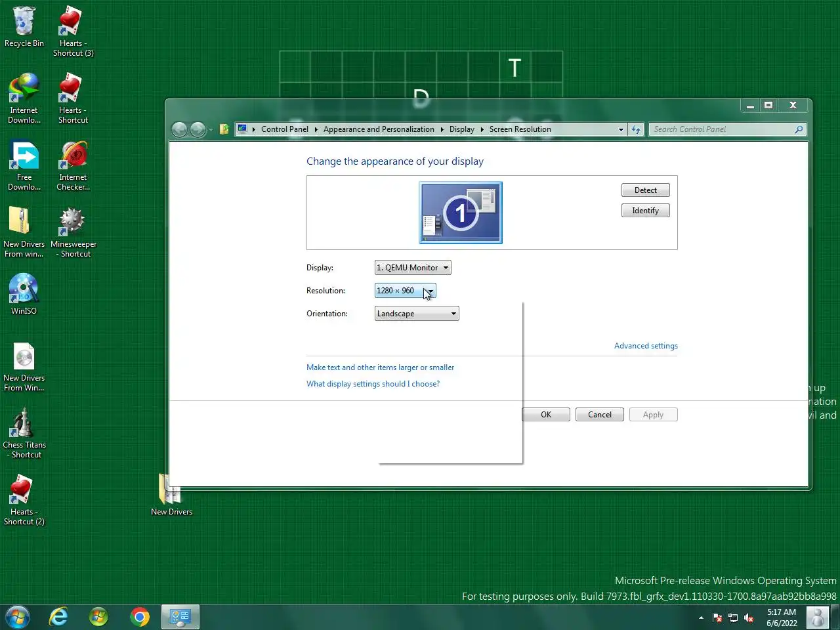Select the zipped folder New Drivers From win
Screen dimensions: 840x630
24,232
